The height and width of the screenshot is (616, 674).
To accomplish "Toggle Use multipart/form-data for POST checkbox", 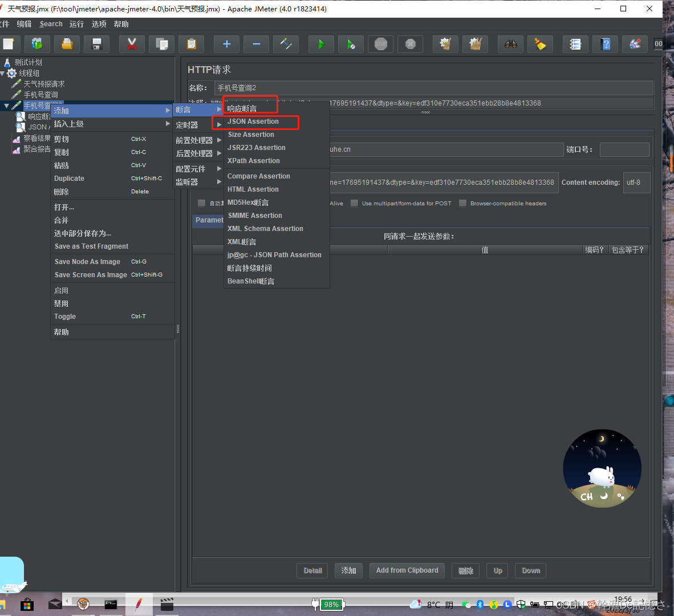I will pos(354,203).
